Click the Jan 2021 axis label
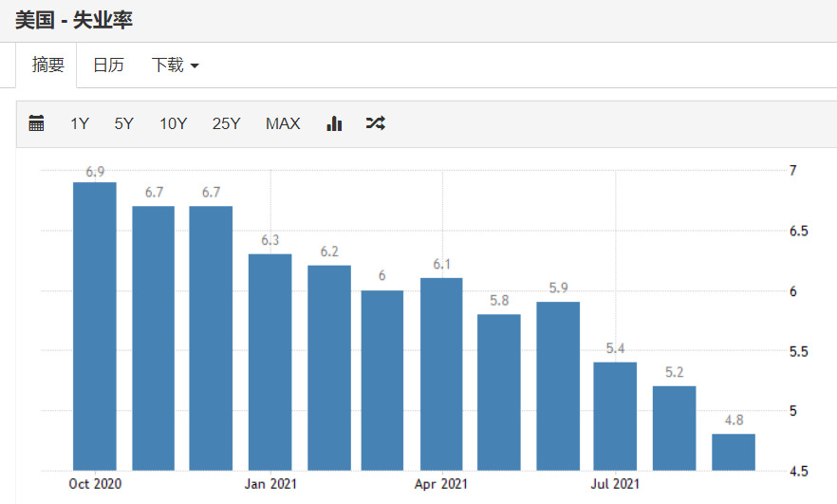Image resolution: width=837 pixels, height=504 pixels. 270,484
